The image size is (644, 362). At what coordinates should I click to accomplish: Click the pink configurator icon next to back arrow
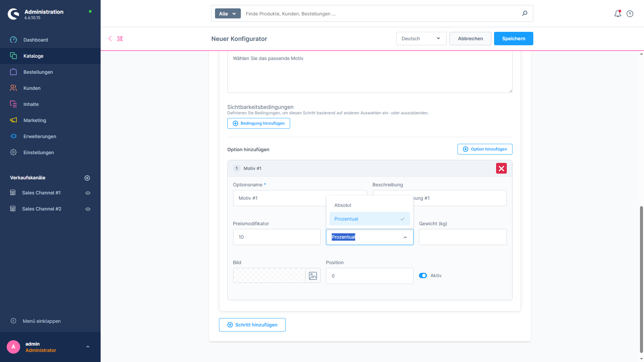coord(120,39)
